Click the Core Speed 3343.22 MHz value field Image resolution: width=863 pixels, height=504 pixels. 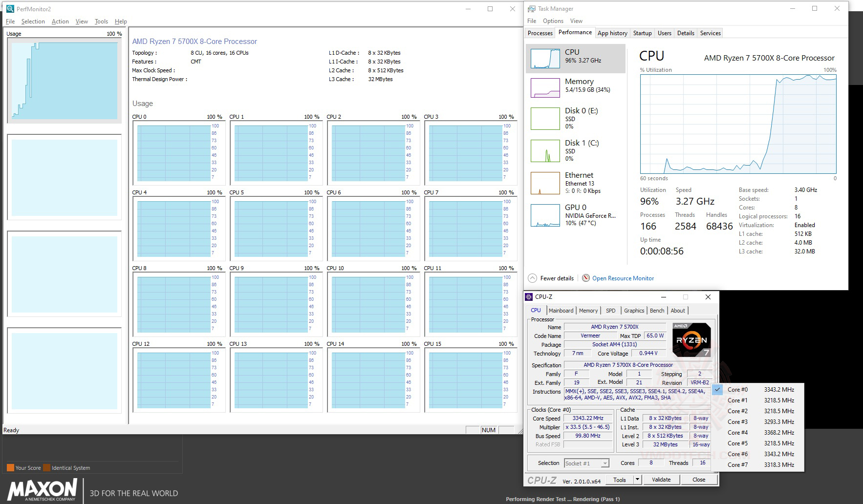coord(588,419)
